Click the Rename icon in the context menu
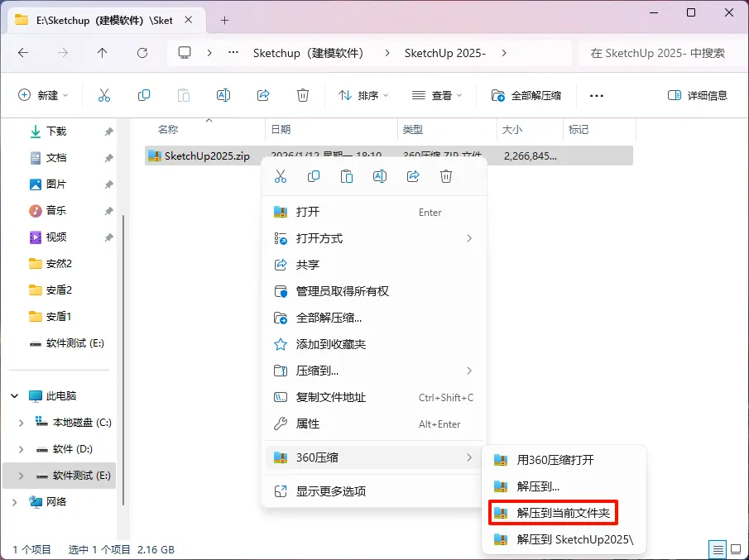This screenshot has height=560, width=749. (380, 177)
